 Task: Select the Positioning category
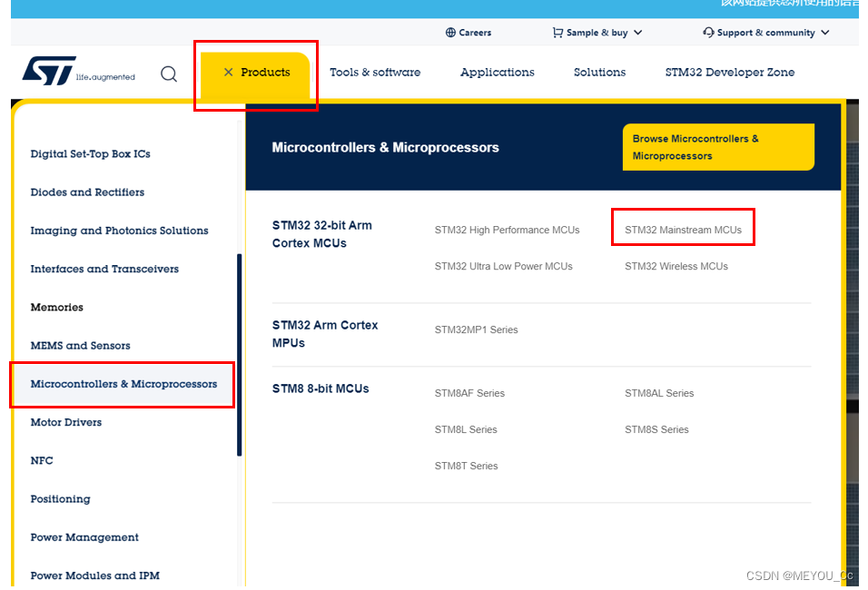(60, 499)
